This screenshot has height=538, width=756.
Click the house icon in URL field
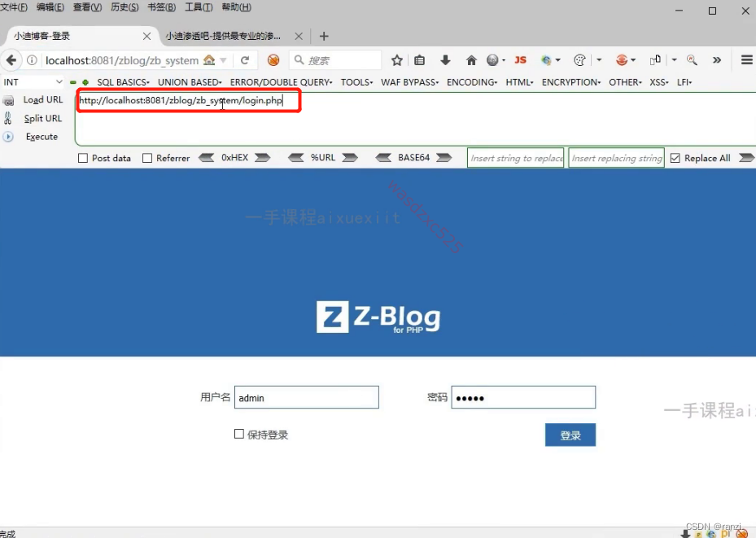click(209, 60)
